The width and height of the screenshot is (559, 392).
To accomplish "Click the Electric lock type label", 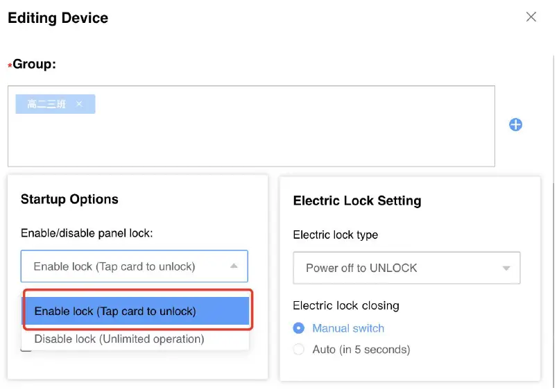I will (x=336, y=235).
